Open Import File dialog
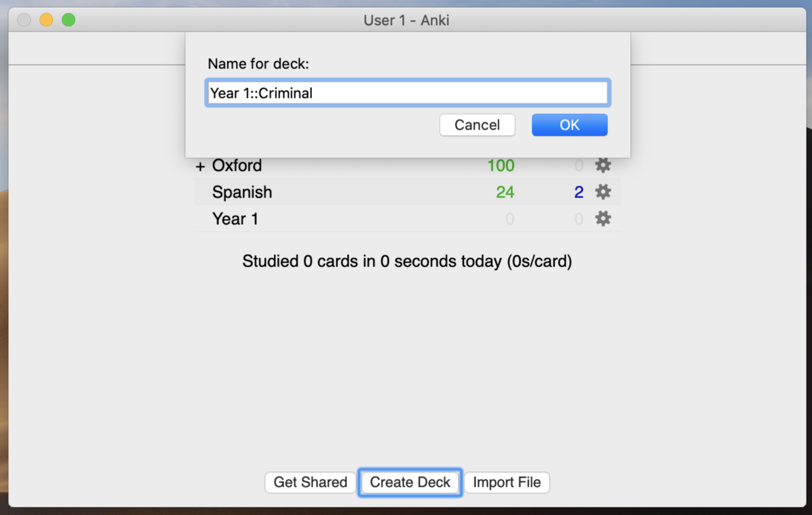812x515 pixels. point(506,482)
